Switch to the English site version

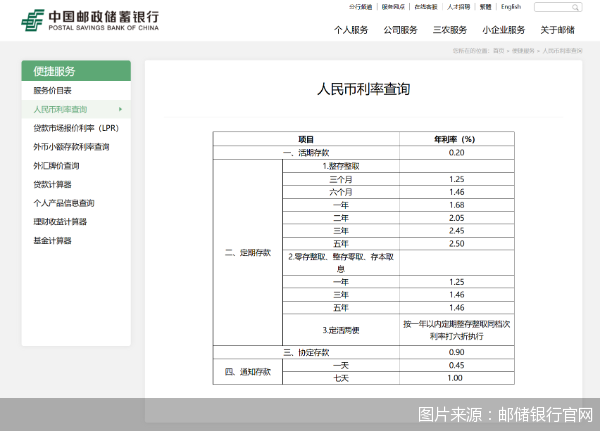coord(511,7)
